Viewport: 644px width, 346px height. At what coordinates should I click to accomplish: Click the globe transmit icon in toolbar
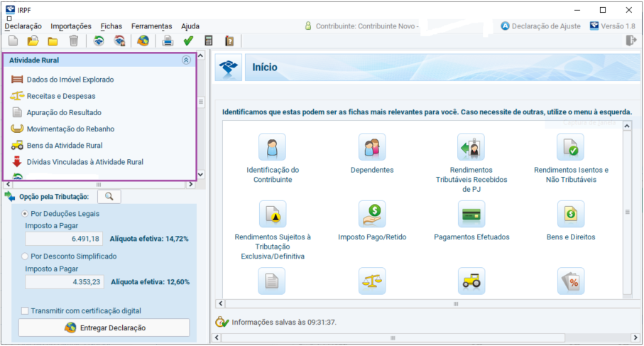point(143,40)
